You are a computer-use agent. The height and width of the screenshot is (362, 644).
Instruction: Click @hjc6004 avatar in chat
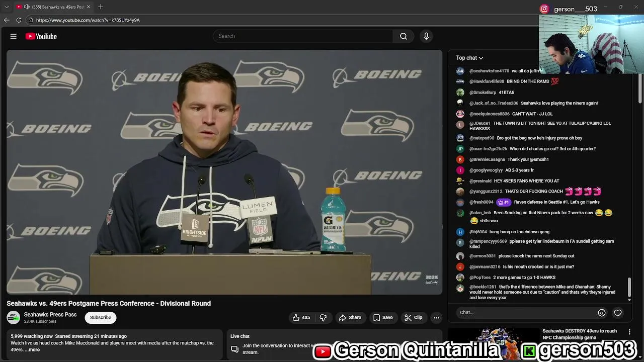(460, 232)
